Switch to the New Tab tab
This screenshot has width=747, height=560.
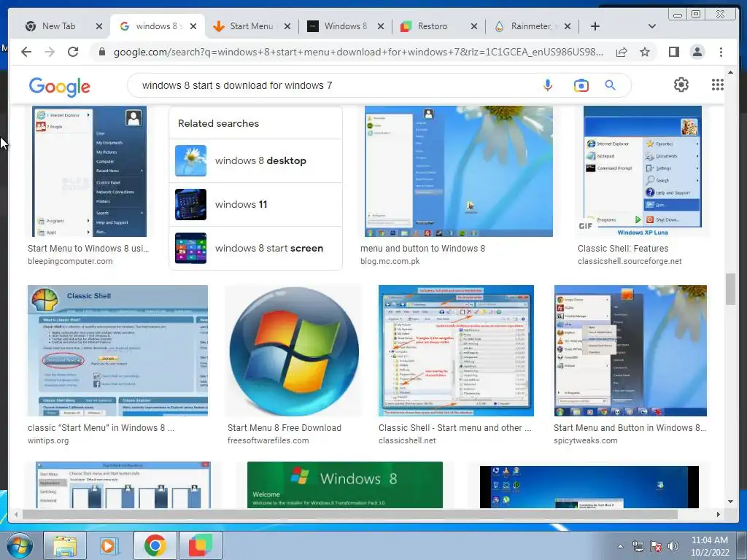[58, 26]
